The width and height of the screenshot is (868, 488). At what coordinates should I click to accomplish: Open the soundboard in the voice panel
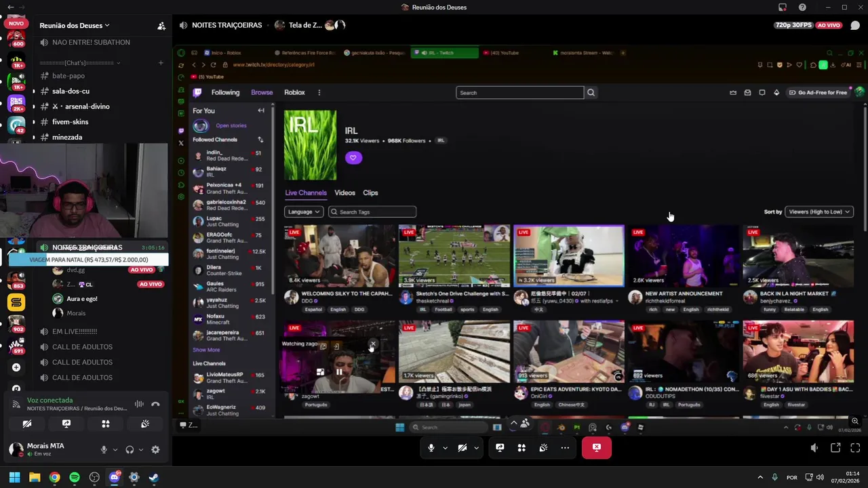tap(145, 424)
